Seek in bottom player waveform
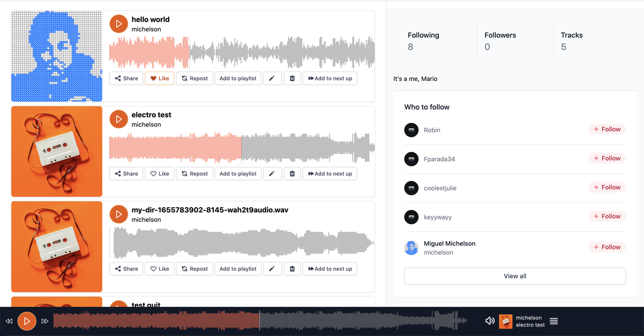This screenshot has height=336, width=644. click(x=260, y=321)
